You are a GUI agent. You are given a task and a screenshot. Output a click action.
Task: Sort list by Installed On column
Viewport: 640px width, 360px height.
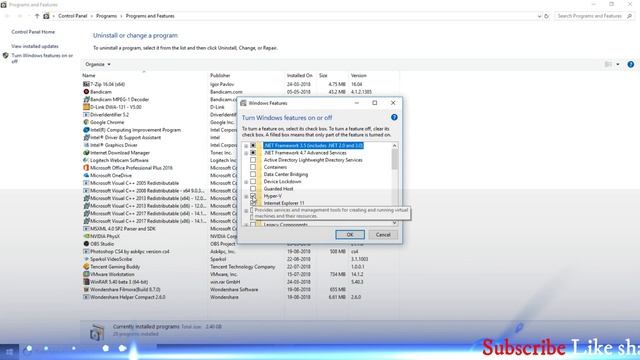(300, 76)
